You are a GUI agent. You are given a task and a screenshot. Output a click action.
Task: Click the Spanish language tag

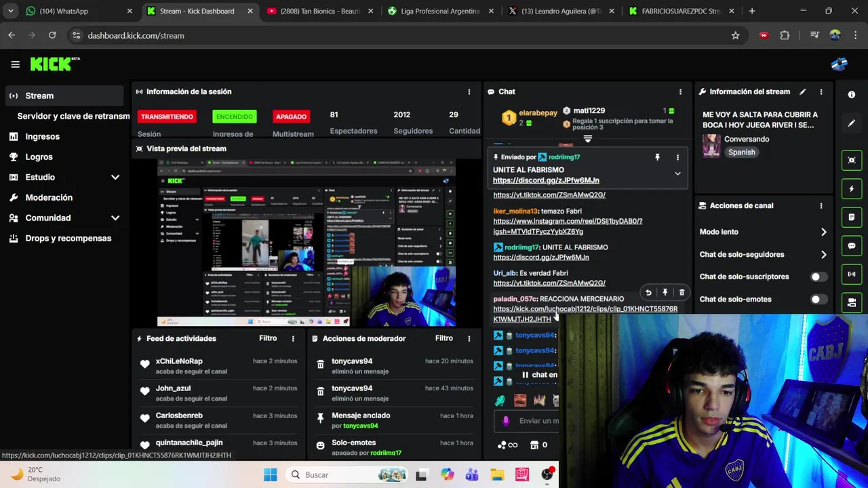741,152
